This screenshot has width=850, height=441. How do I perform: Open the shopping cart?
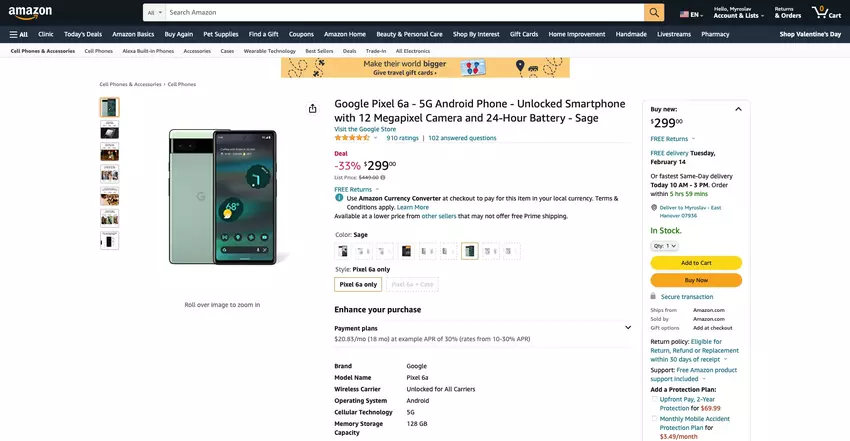(x=826, y=12)
